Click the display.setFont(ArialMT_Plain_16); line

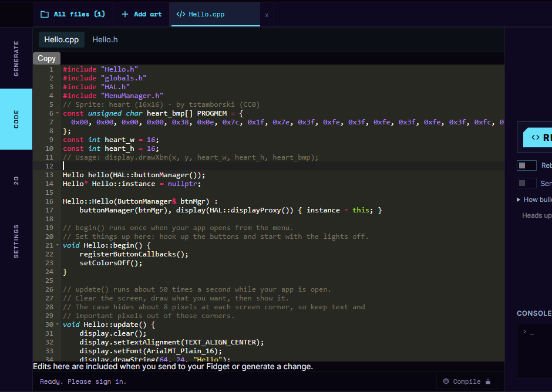(151, 351)
